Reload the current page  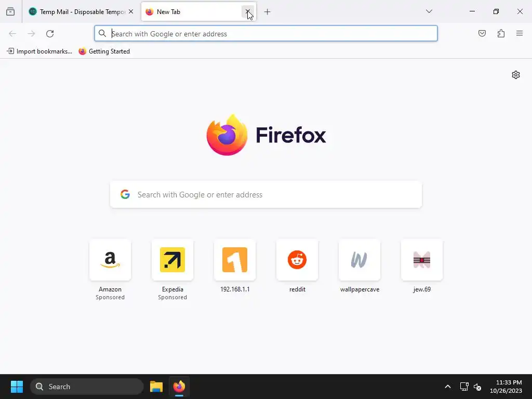click(x=50, y=34)
